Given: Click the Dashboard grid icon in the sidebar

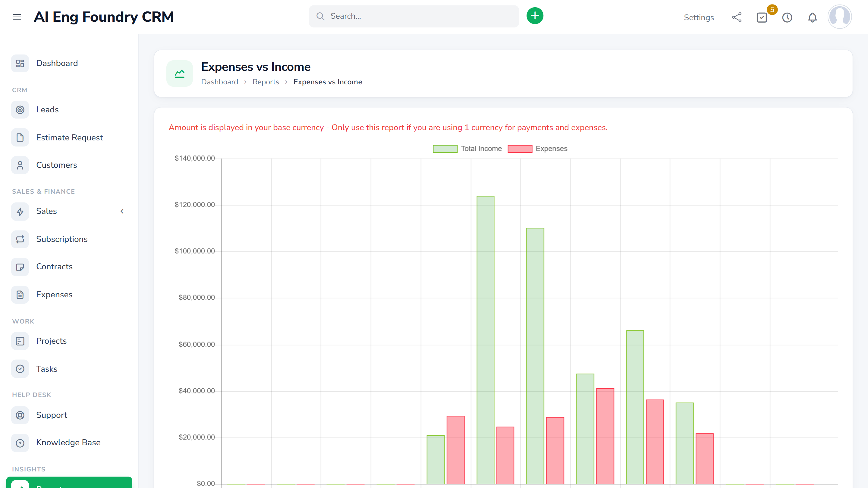Looking at the screenshot, I should [x=20, y=63].
